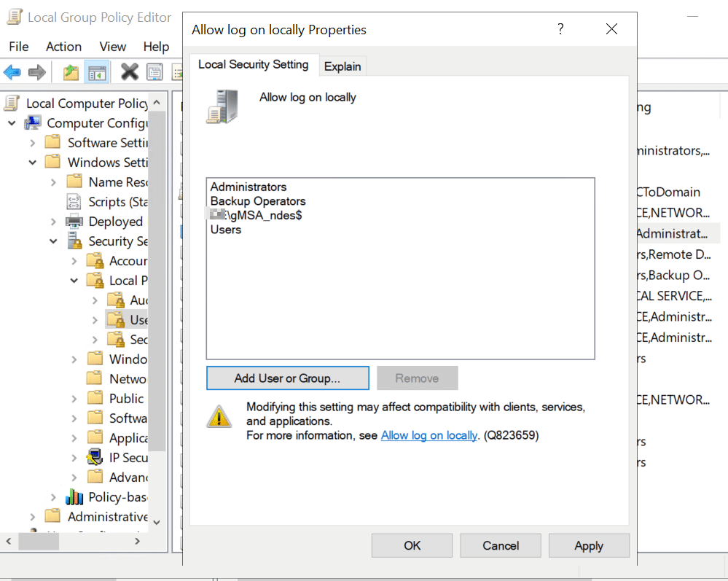Switch to the Explain tab
Viewport: 728px width, 581px height.
[342, 66]
